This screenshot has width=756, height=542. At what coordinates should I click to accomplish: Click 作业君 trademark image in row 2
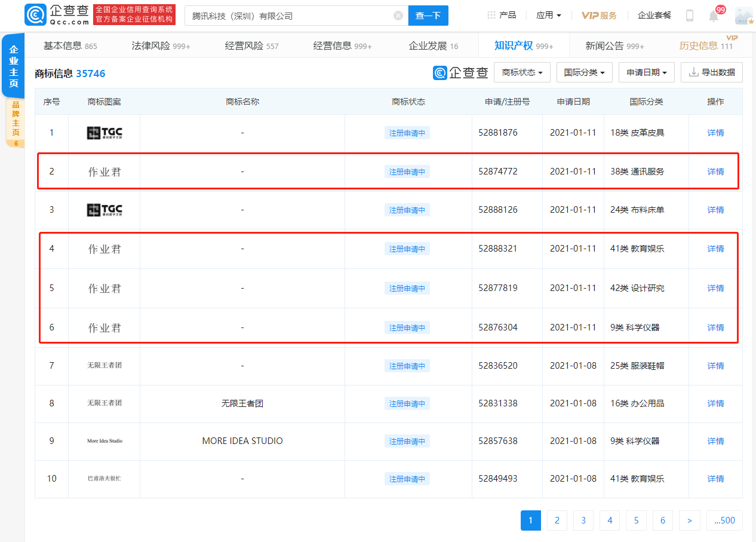[x=105, y=172]
